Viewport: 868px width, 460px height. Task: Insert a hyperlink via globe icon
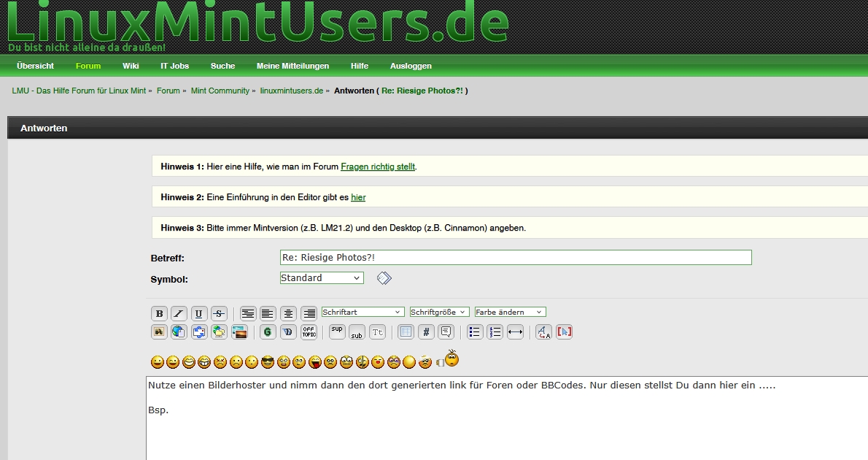point(178,331)
